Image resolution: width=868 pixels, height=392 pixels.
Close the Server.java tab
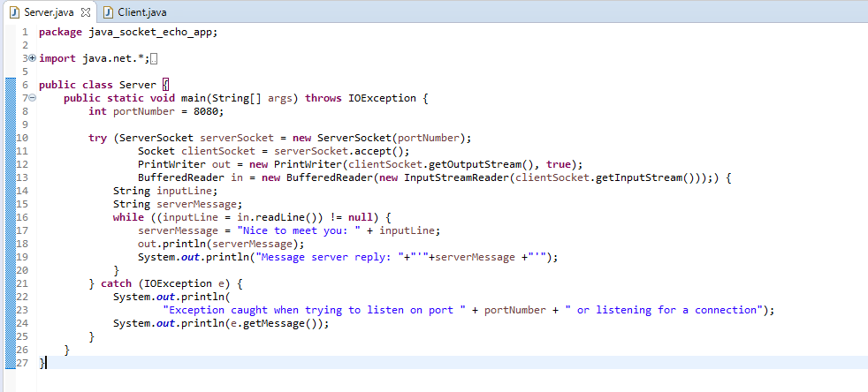(x=86, y=12)
